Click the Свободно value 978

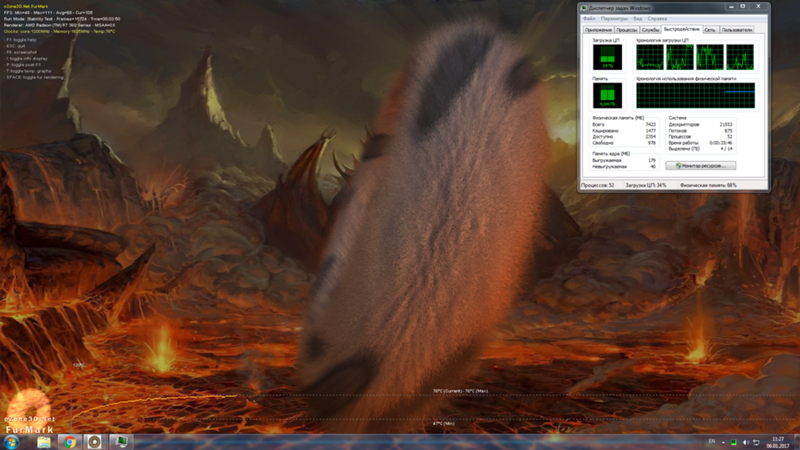652,143
